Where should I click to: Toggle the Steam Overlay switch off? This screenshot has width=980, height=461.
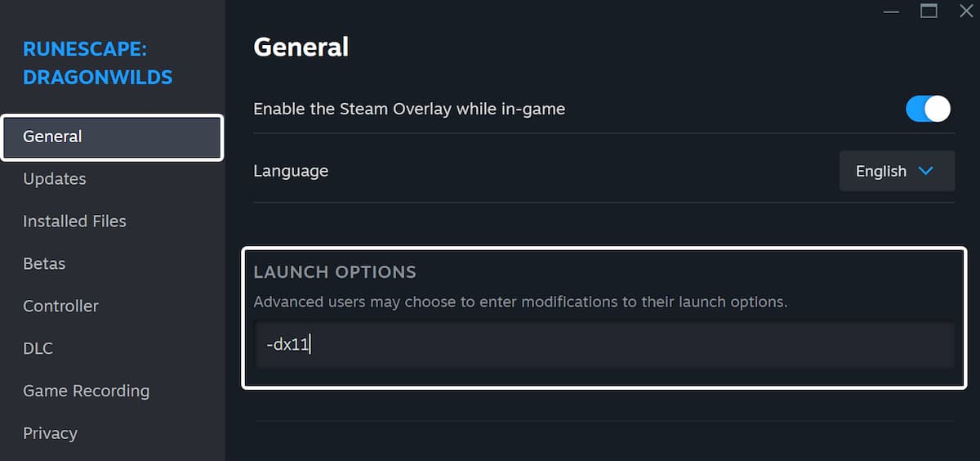pyautogui.click(x=928, y=109)
